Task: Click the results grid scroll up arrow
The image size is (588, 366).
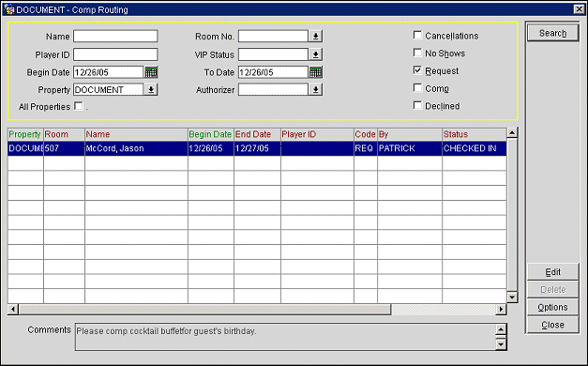Action: 512,132
